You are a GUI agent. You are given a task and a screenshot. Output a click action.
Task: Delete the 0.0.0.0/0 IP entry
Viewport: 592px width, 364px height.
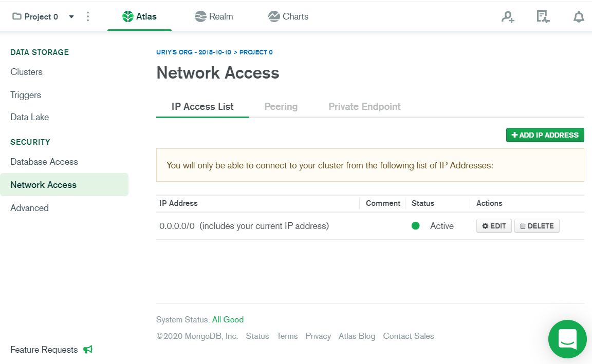pos(536,226)
